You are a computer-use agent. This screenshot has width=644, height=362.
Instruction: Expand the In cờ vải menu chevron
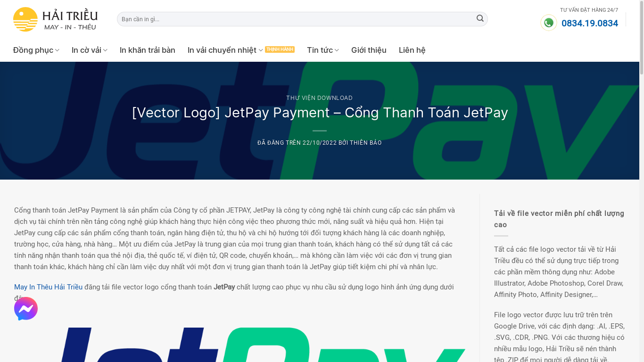105,50
